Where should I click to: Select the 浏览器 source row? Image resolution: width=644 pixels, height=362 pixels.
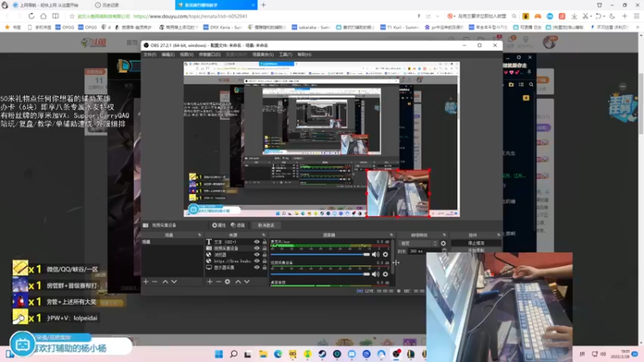236,254
